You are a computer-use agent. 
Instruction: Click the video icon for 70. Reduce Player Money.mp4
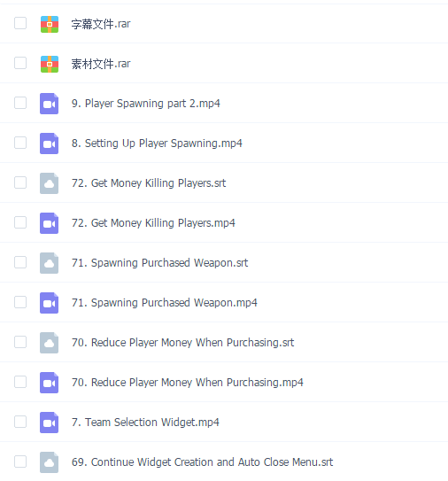(x=49, y=383)
